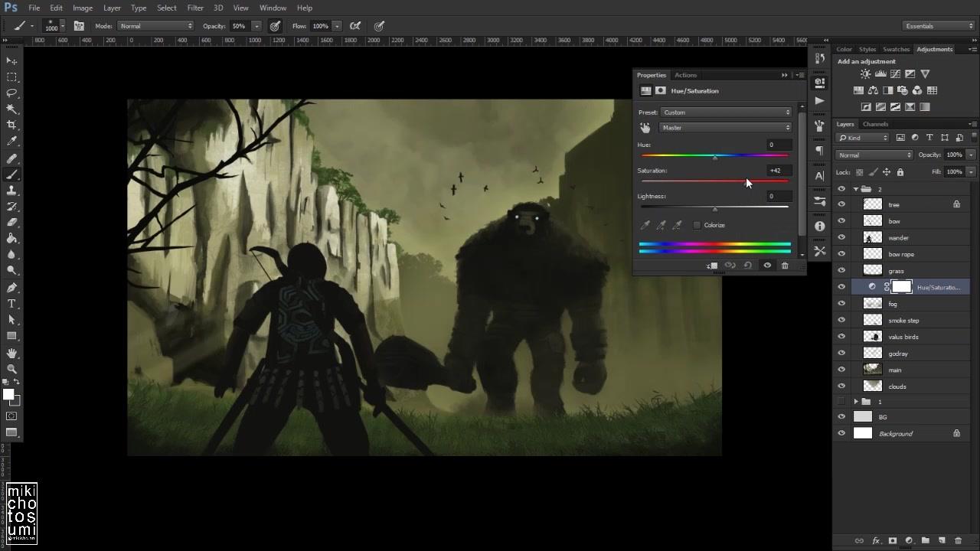
Task: Create a new group folder
Action: 925,541
